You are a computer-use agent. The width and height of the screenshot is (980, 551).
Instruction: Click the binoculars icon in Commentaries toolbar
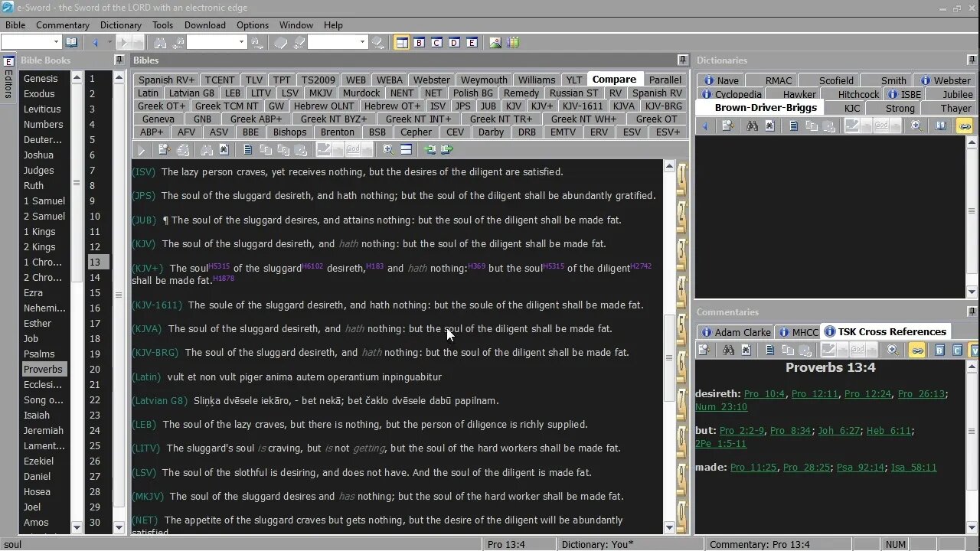728,350
